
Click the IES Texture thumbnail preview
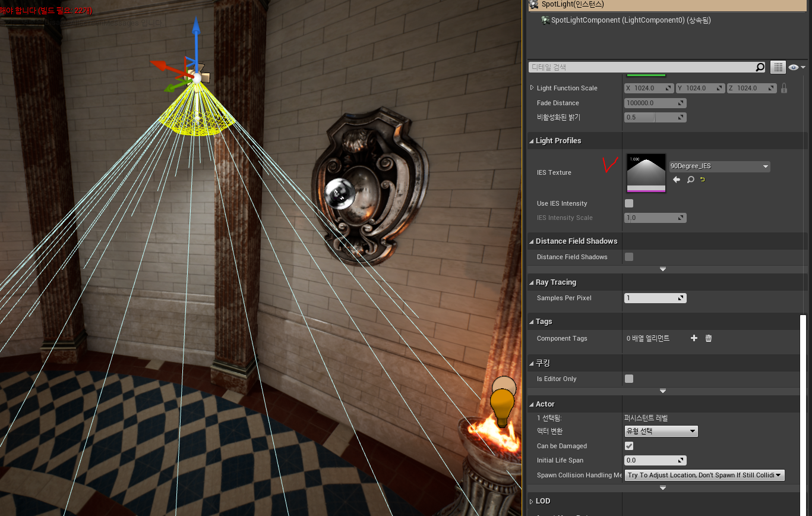[x=646, y=173]
